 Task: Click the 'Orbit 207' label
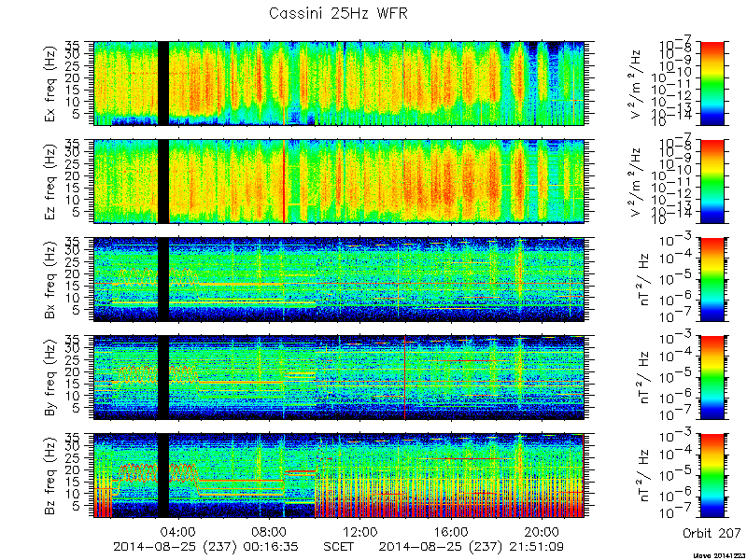[712, 532]
